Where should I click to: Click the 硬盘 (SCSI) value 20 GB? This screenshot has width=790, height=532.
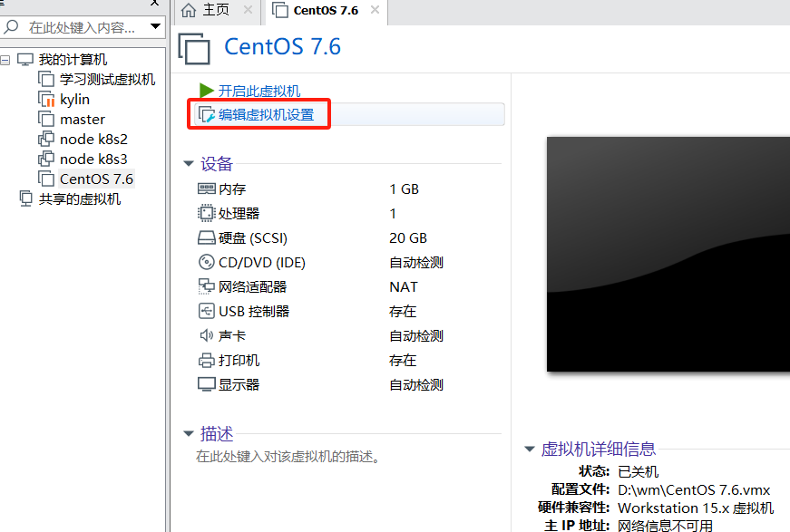click(408, 237)
